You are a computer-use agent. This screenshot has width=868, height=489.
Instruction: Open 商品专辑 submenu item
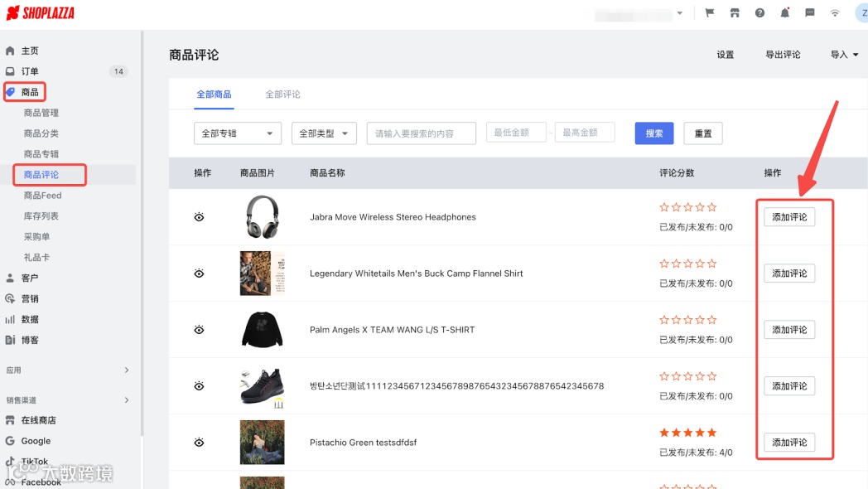[41, 154]
